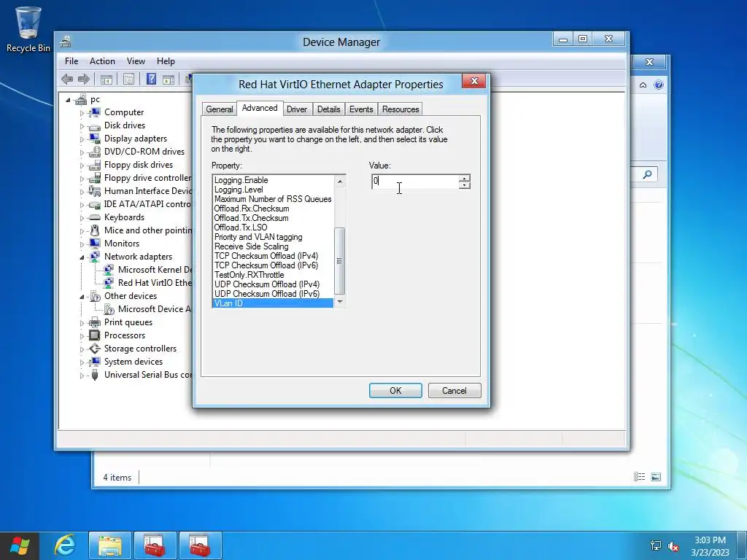Expand the Disk drives tree node
The image size is (747, 560).
[x=82, y=126]
